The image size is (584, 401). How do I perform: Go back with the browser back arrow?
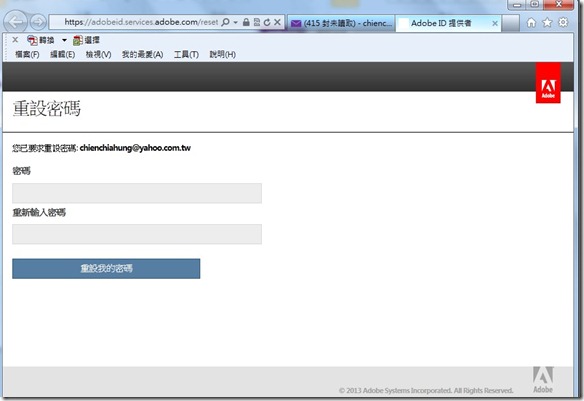click(x=16, y=22)
